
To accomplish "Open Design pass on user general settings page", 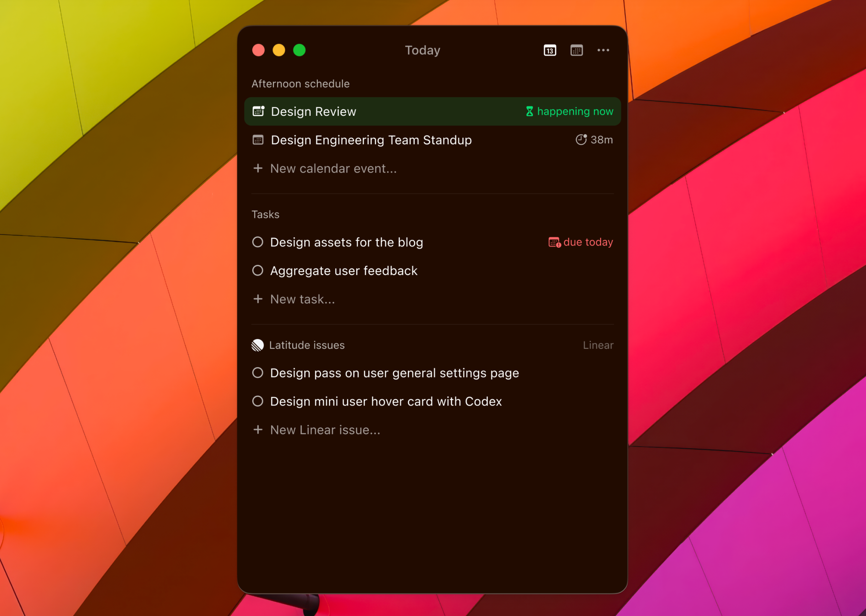I will [394, 373].
